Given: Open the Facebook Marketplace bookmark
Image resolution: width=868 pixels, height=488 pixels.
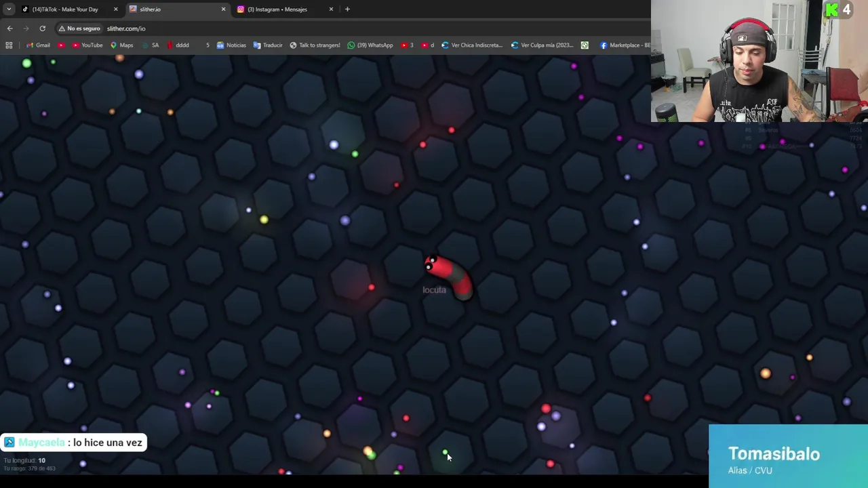Looking at the screenshot, I should click(625, 45).
